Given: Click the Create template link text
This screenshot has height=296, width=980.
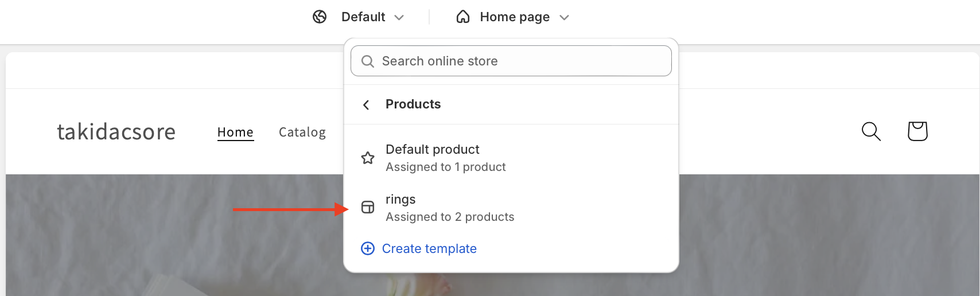Looking at the screenshot, I should (x=429, y=248).
